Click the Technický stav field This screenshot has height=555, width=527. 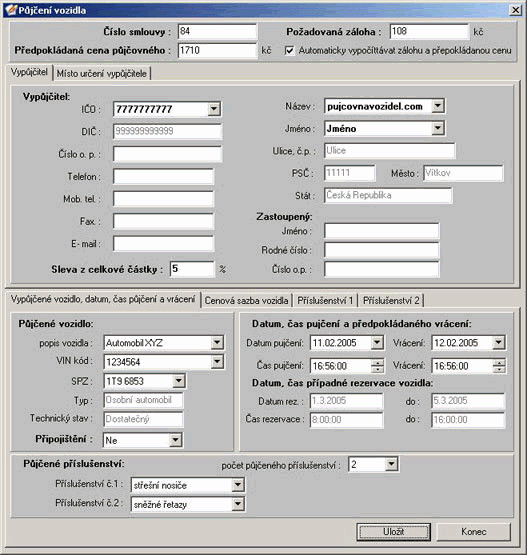click(143, 419)
